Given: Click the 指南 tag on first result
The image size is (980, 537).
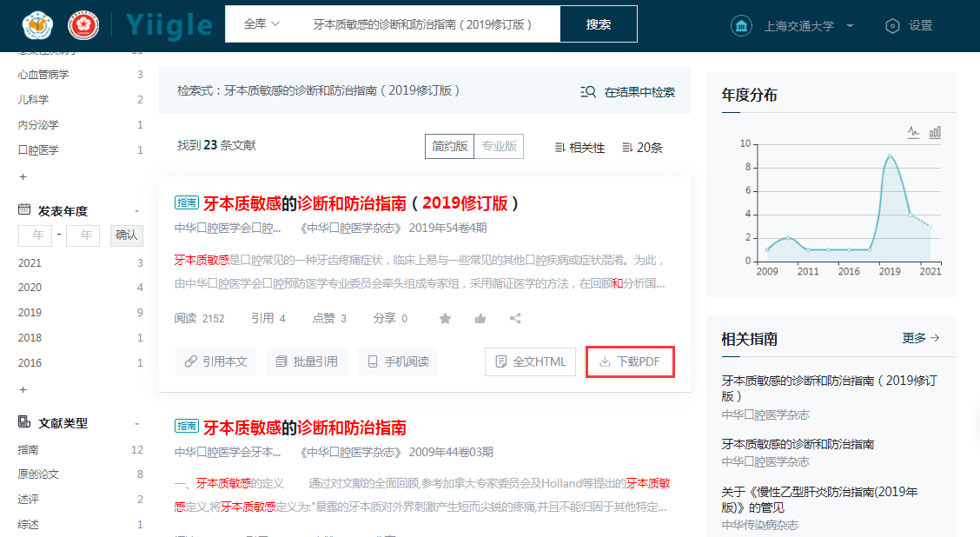Looking at the screenshot, I should pyautogui.click(x=186, y=202).
